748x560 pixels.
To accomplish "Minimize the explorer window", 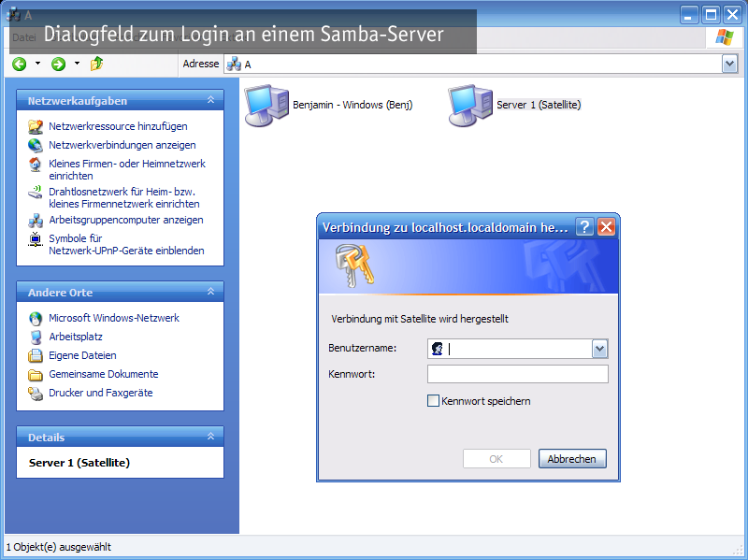I will 689,15.
